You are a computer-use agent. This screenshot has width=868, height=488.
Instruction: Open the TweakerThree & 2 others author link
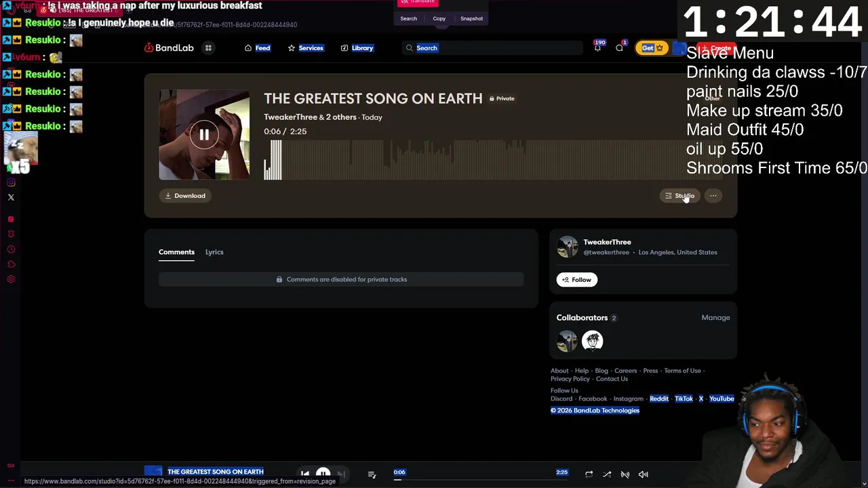pyautogui.click(x=310, y=117)
